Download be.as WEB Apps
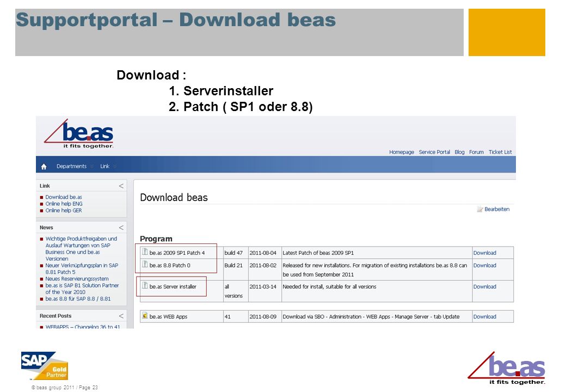566x392 pixels. point(484,316)
